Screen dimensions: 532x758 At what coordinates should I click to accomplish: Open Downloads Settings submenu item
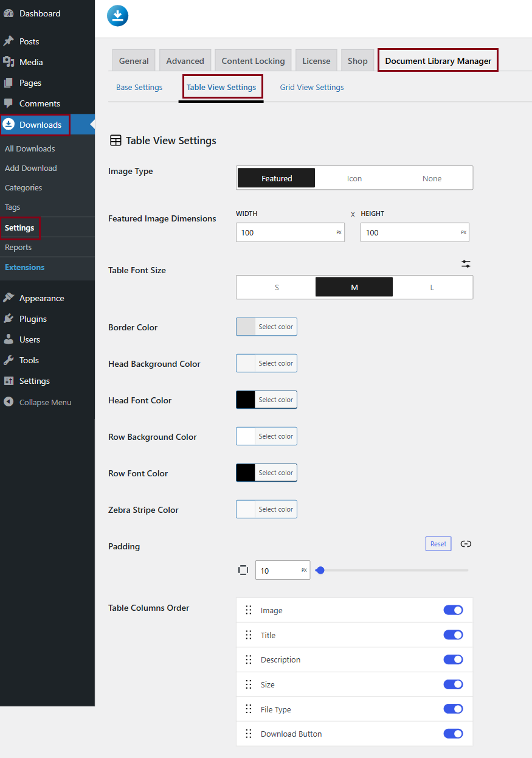click(x=19, y=228)
